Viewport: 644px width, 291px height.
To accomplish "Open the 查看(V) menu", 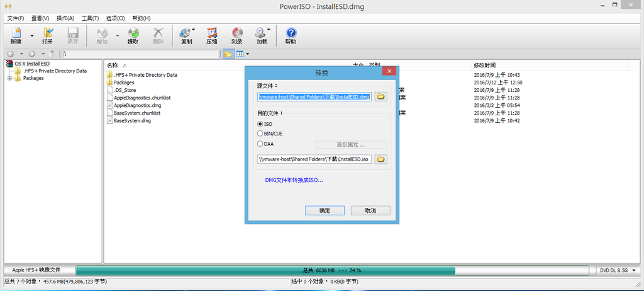I will click(x=40, y=18).
